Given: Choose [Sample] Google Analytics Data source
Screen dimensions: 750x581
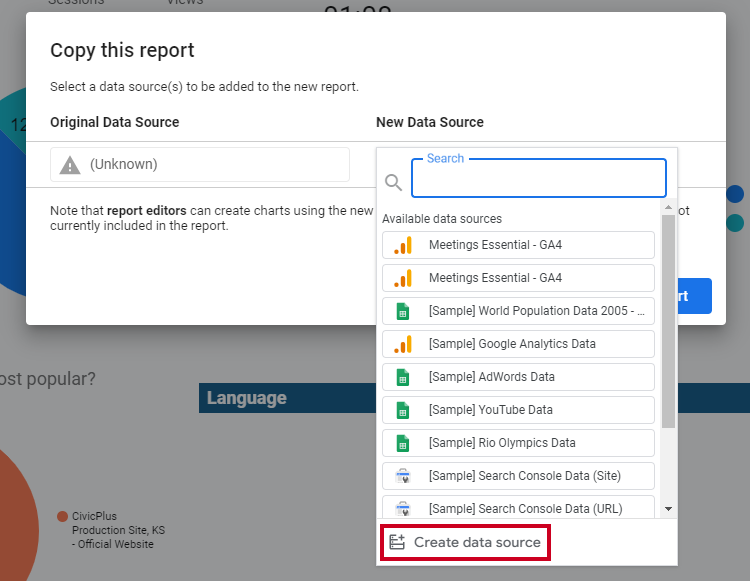Looking at the screenshot, I should pos(518,344).
